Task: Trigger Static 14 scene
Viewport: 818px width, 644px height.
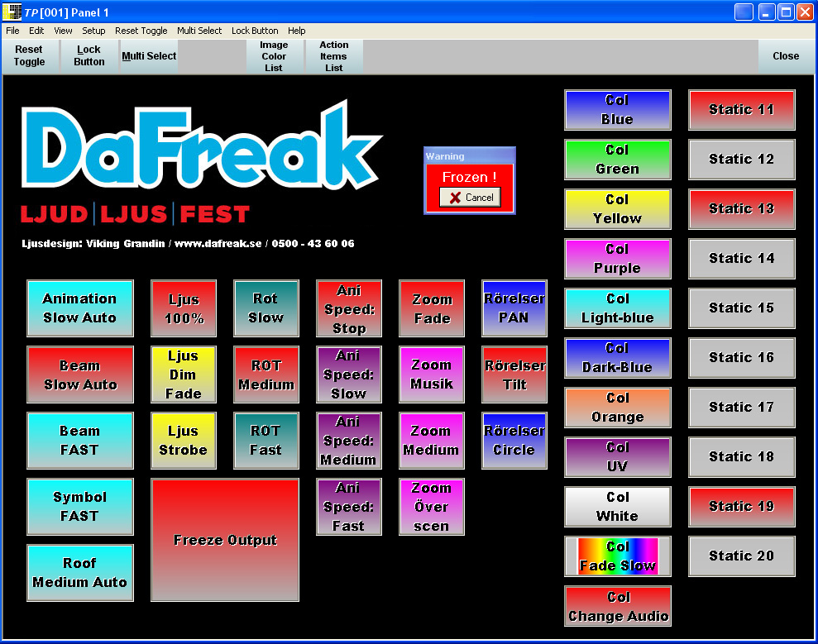Action: click(x=742, y=259)
